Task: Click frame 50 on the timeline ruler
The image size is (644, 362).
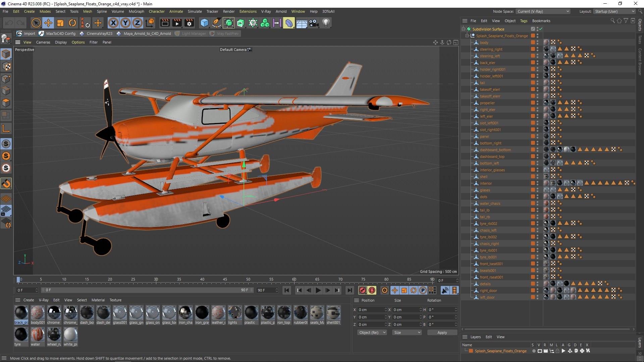Action: coord(248,279)
